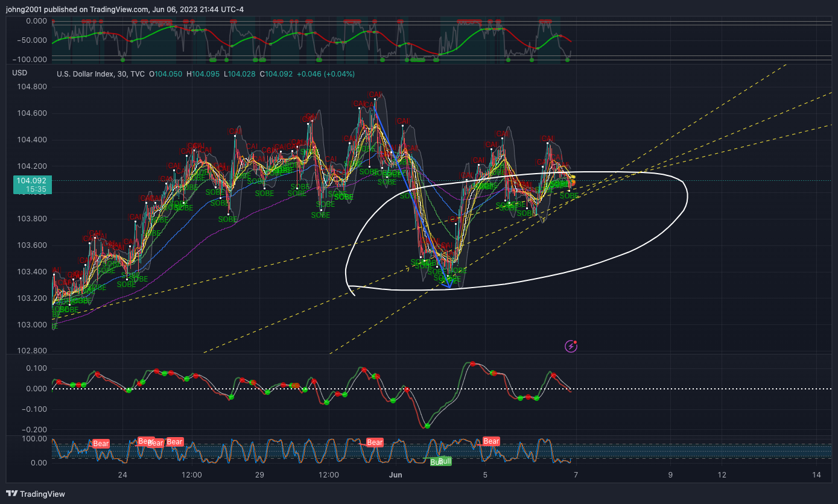Image resolution: width=838 pixels, height=504 pixels.
Task: Click the -50.000 top oscillator axis label
Action: tap(33, 40)
